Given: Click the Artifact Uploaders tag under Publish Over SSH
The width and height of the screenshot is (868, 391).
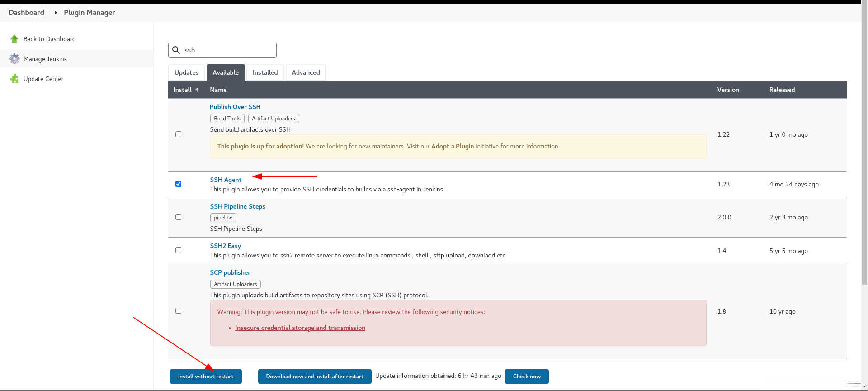Looking at the screenshot, I should 274,119.
